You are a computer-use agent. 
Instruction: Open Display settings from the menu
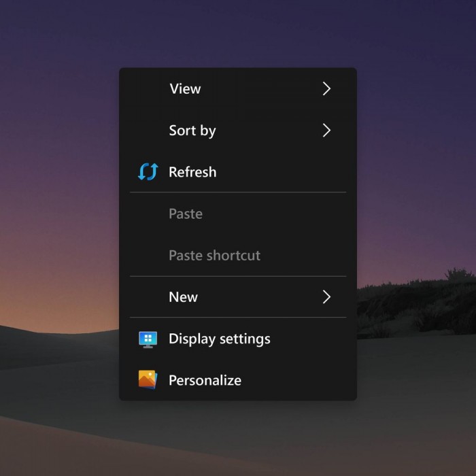238,339
